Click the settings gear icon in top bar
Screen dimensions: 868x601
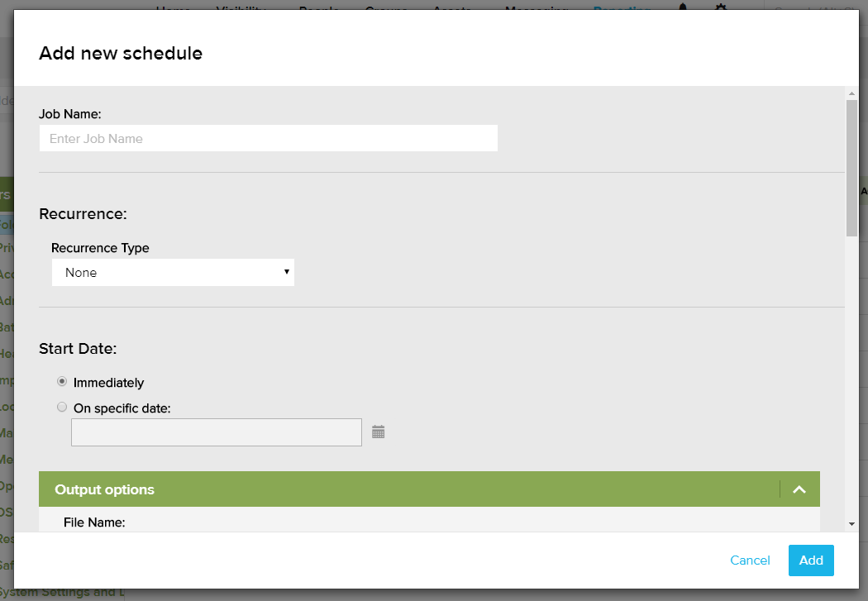(721, 7)
